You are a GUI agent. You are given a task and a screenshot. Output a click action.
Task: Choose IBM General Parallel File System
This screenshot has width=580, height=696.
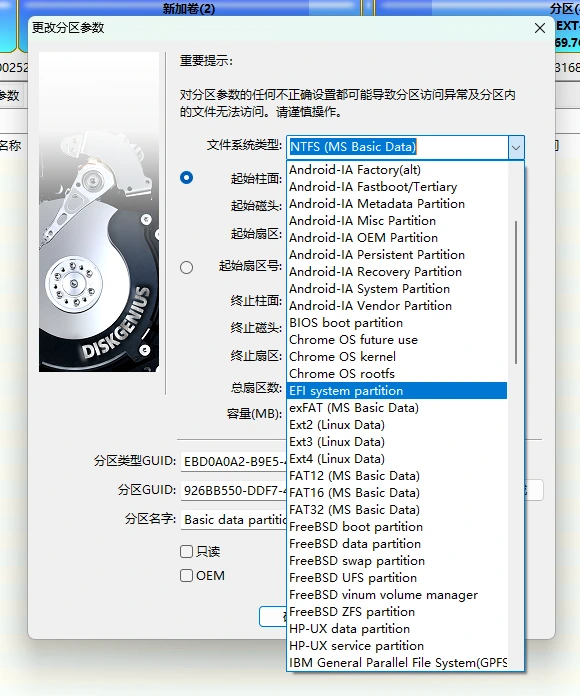[x=397, y=663]
